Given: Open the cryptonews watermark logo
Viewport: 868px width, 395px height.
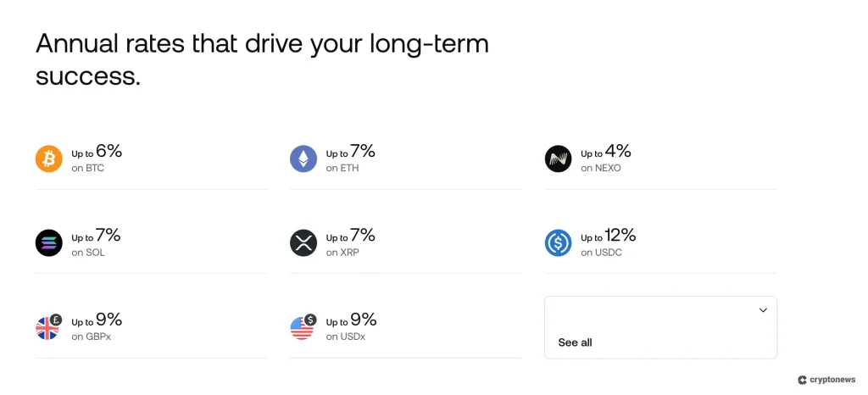Looking at the screenshot, I should click(826, 380).
